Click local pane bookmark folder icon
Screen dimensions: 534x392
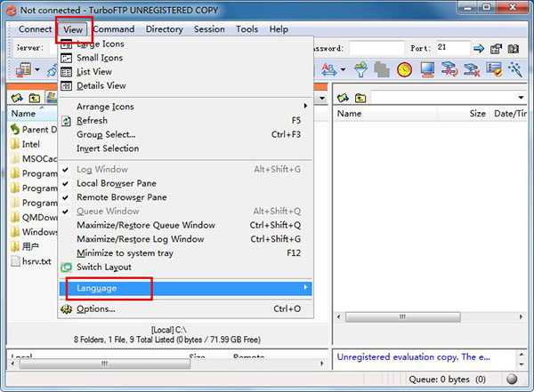pyautogui.click(x=17, y=99)
